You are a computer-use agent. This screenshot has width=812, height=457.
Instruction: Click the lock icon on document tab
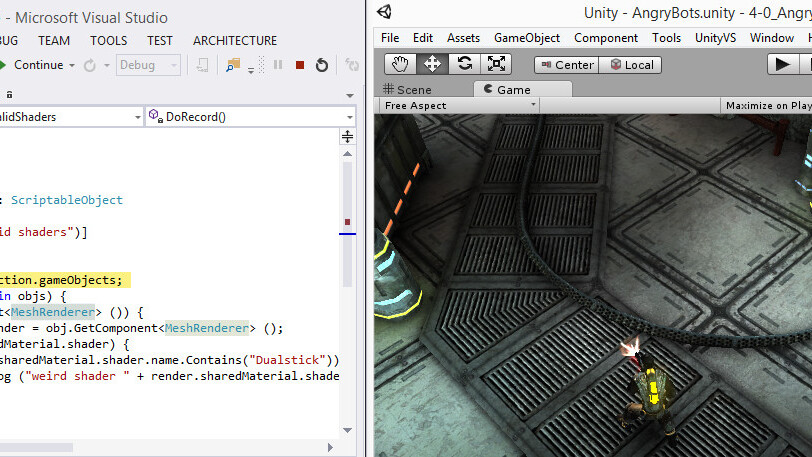pos(9,95)
